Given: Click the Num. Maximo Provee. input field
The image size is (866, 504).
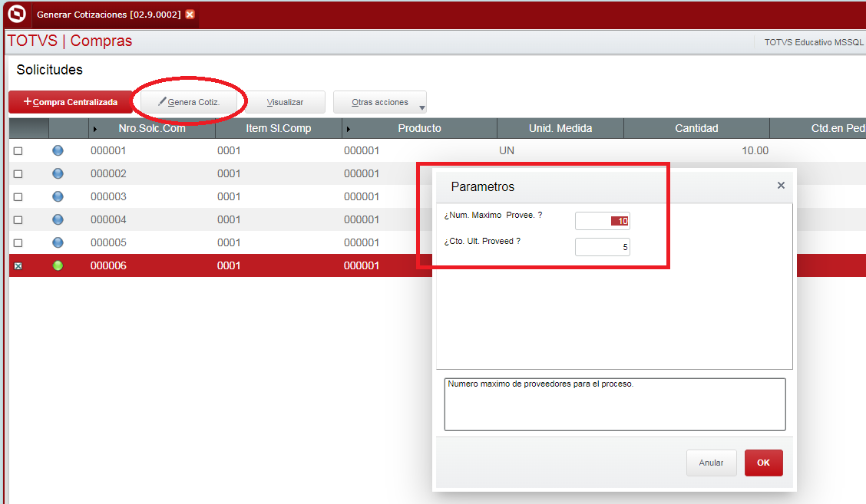Looking at the screenshot, I should click(603, 221).
